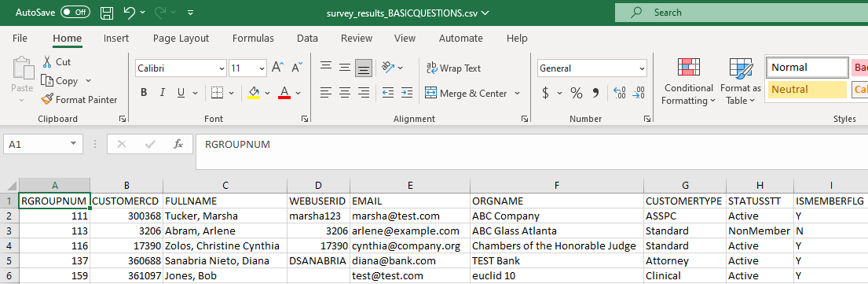Viewport: 868px width, 284px height.
Task: Switch to the Insert tab
Action: pos(116,39)
